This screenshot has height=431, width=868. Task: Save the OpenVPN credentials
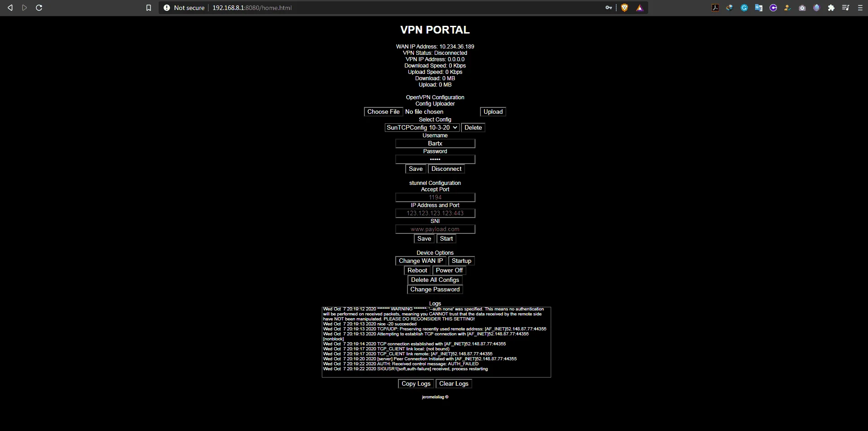tap(416, 169)
